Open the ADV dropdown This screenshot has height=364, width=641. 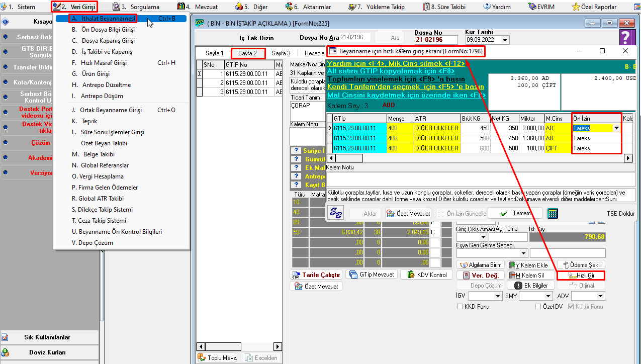pos(601,296)
